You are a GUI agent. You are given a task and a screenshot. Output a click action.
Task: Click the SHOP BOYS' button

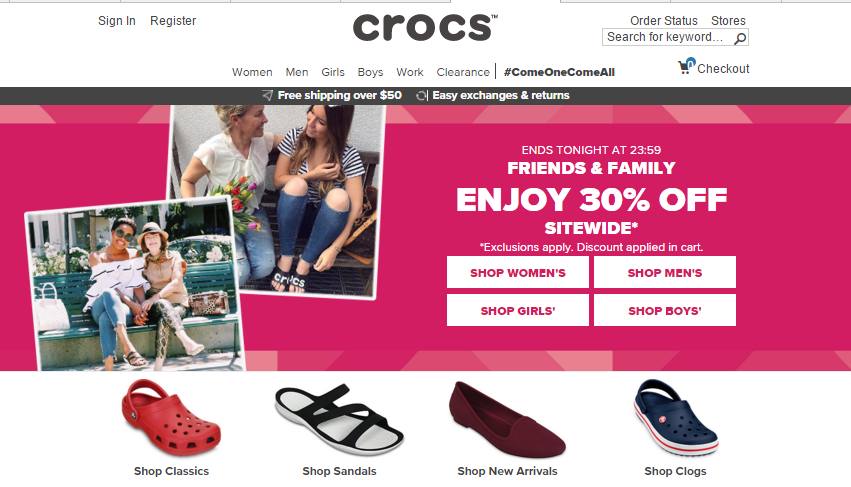pos(665,311)
